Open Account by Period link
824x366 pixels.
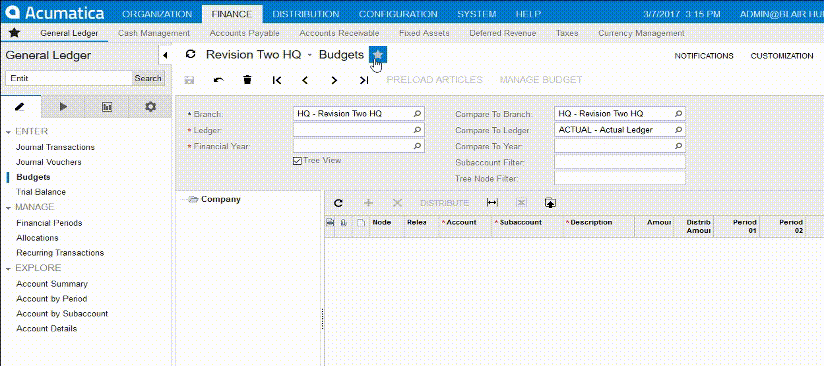[x=52, y=299]
